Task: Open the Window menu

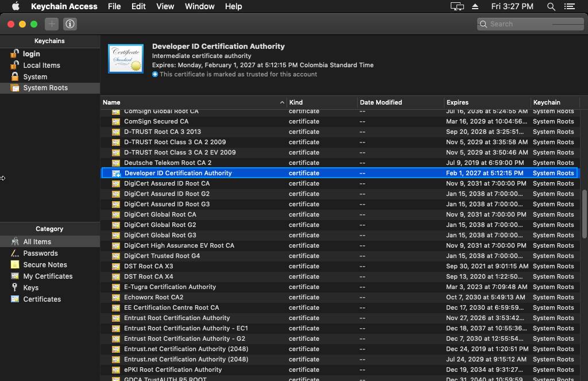Action: click(199, 6)
